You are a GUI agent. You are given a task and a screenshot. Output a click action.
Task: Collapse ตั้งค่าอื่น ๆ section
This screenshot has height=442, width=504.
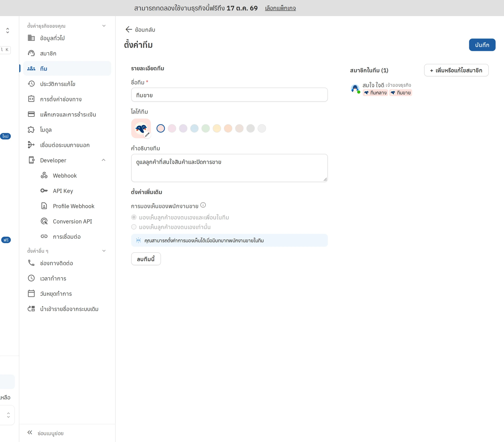point(104,251)
